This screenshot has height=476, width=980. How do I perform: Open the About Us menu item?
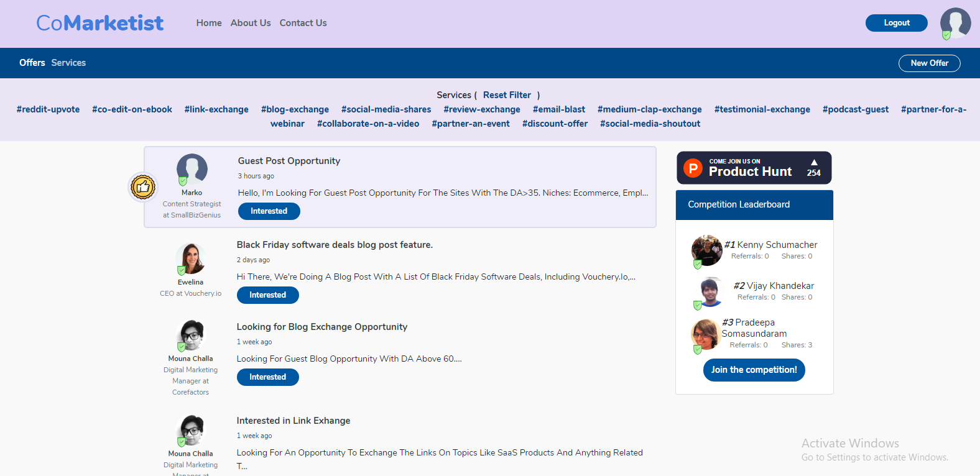click(x=251, y=23)
